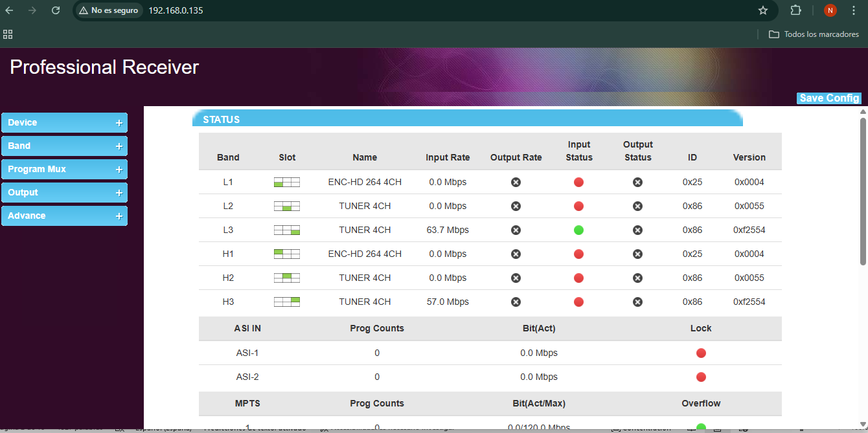
Task: Open the Output sidebar menu
Action: tap(64, 193)
